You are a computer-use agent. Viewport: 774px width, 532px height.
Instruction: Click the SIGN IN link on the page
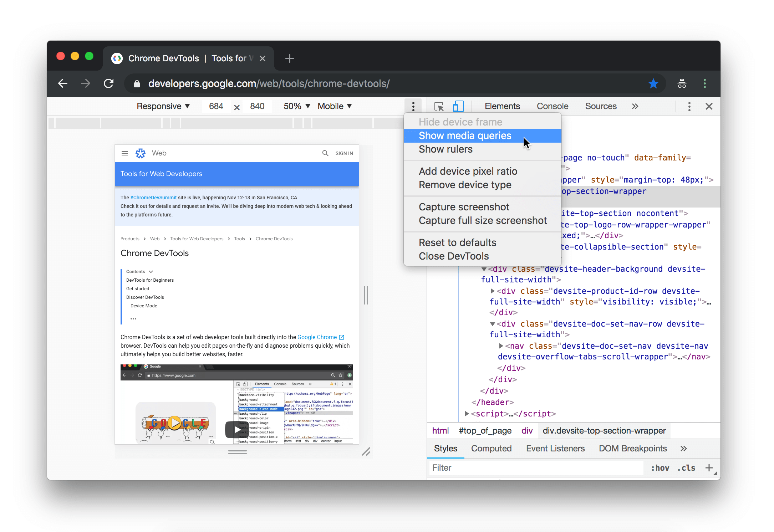pos(344,153)
